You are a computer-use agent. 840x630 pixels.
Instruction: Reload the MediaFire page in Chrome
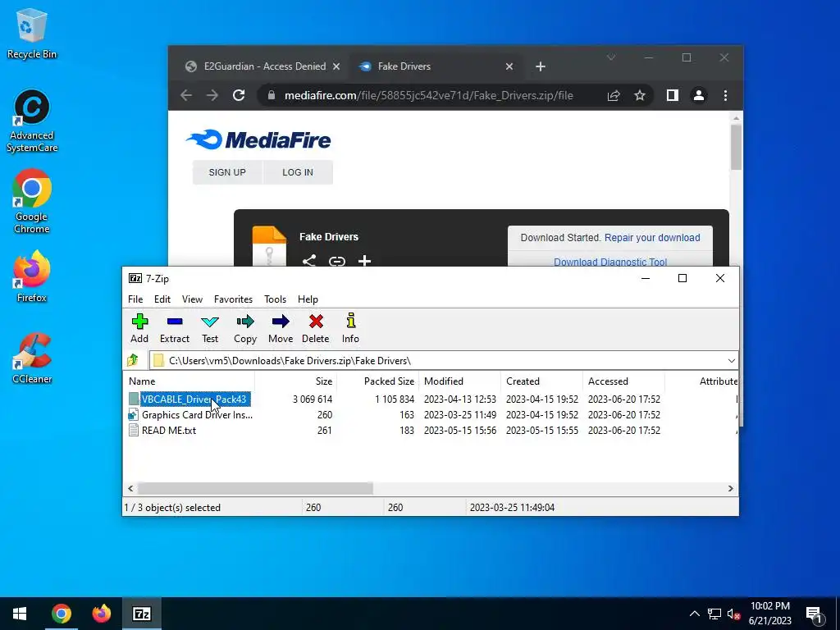click(239, 95)
